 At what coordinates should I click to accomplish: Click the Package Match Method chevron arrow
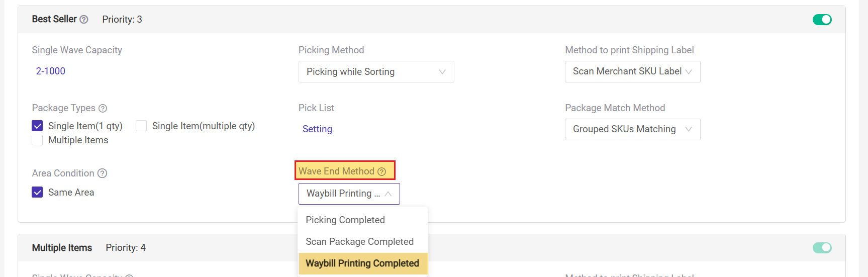click(689, 129)
